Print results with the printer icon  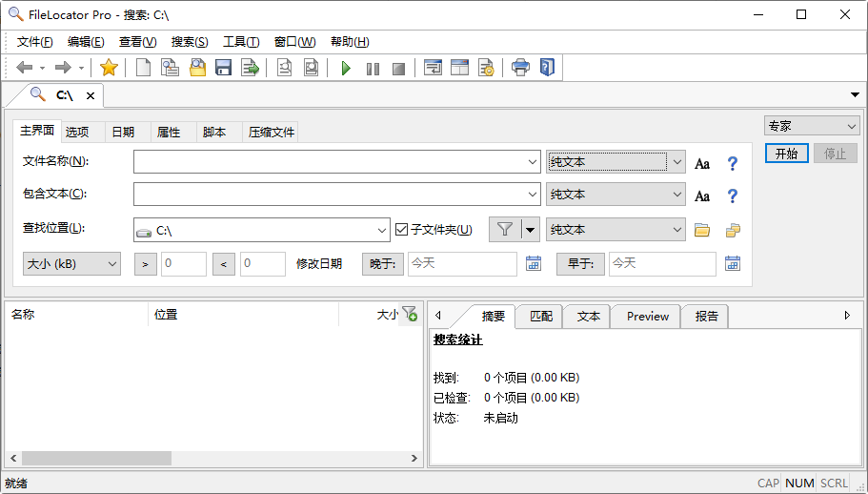520,68
